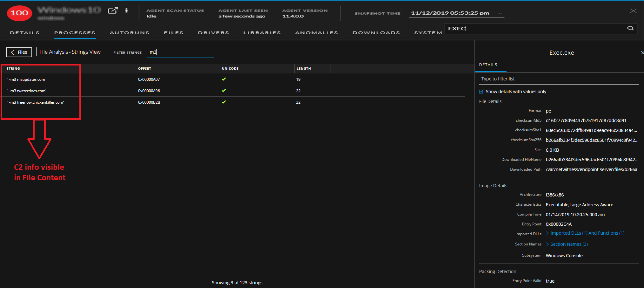644x289 pixels.
Task: Expand Imported DLLs and Functions
Action: 587,233
